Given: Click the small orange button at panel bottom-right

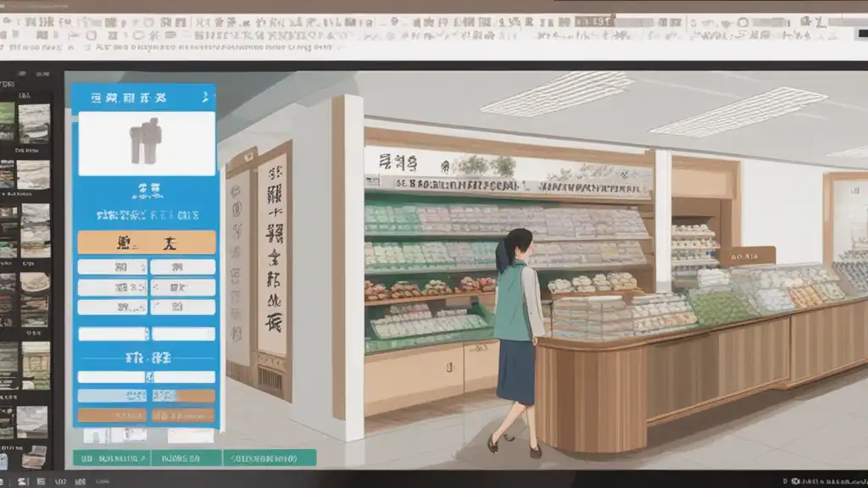Looking at the screenshot, I should point(182,415).
